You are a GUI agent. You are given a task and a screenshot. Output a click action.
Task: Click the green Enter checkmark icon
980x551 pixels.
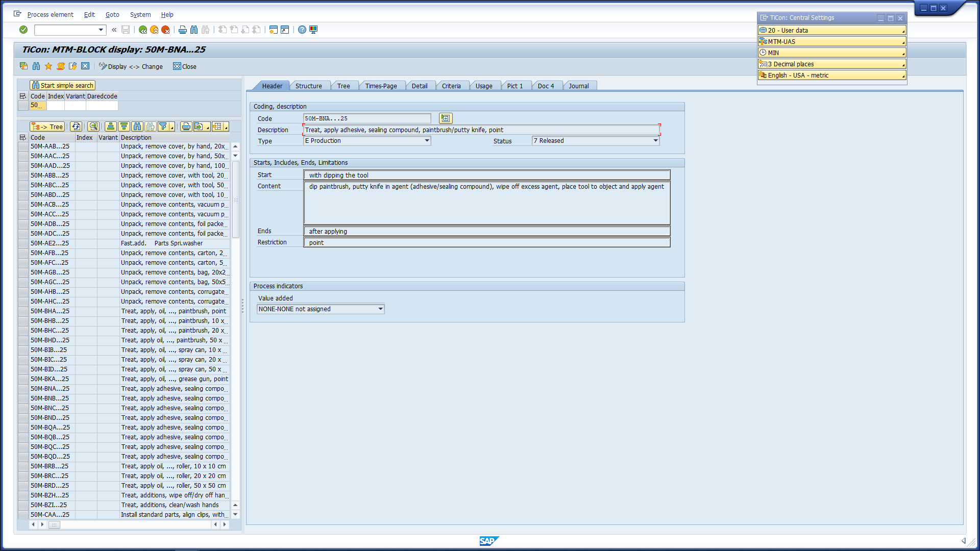[23, 30]
